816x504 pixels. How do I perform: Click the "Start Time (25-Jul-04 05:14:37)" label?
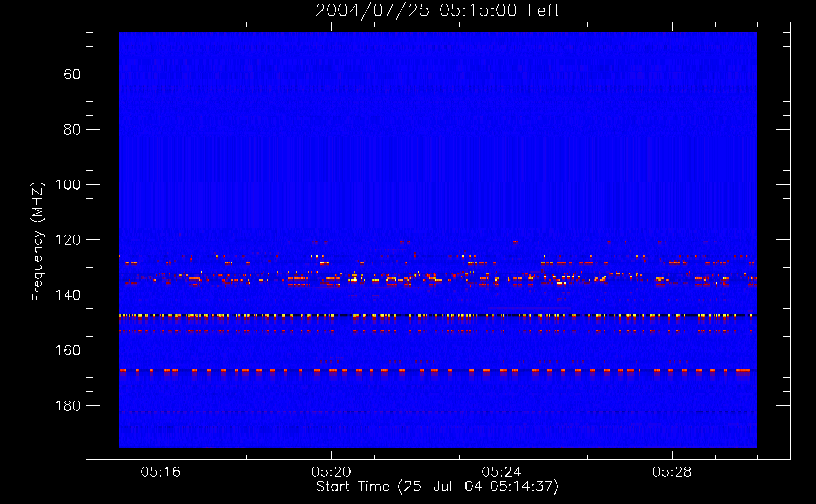[x=437, y=487]
